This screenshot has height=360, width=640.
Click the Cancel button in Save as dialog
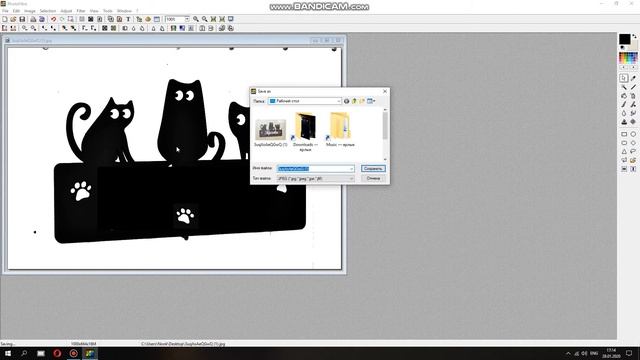373,178
